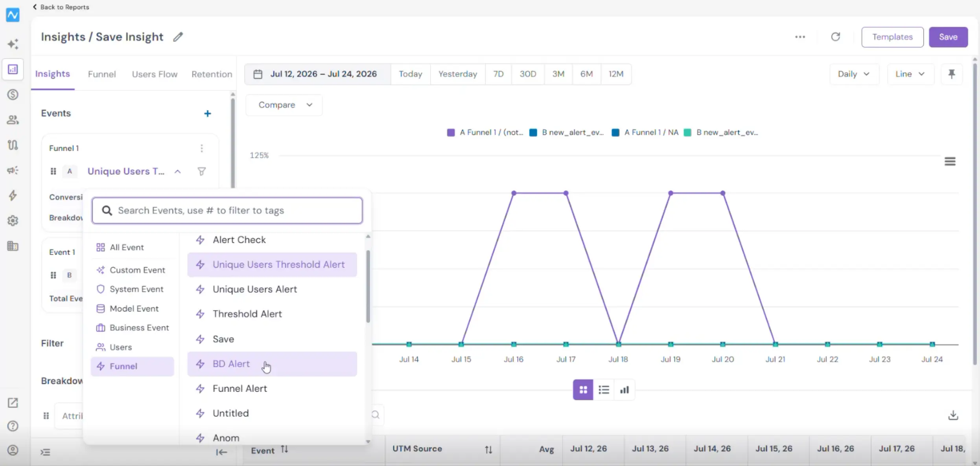980x466 pixels.
Task: Click the event list scrollbar in dropdown
Action: coord(368,287)
